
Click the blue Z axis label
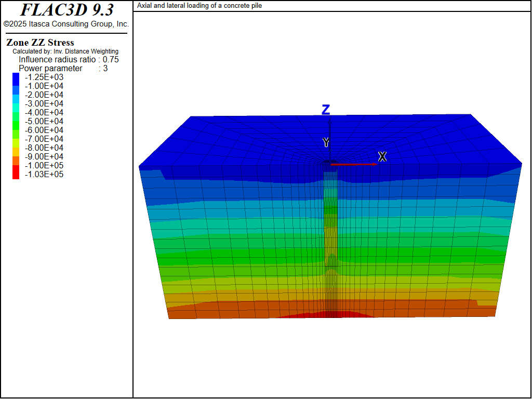[x=326, y=110]
